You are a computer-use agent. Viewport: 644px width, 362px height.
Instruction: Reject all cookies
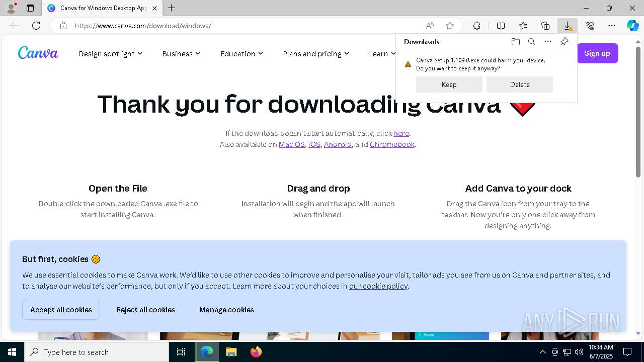coord(145,310)
